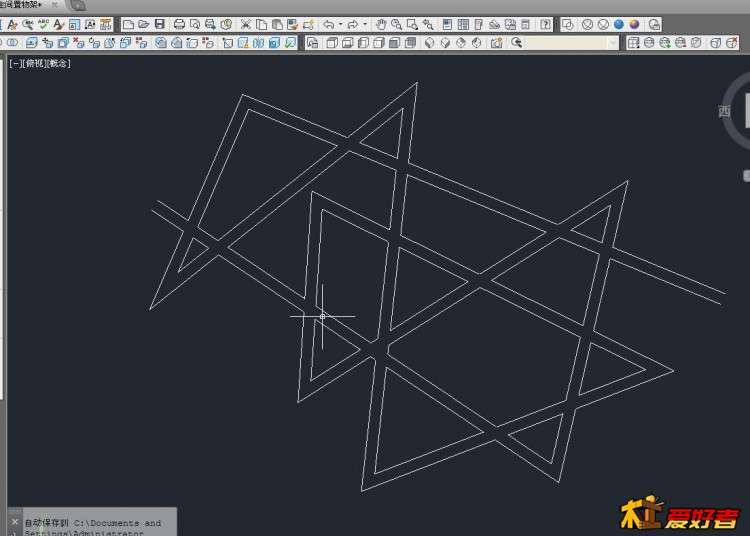Return to Zoom Previous view
750x536 pixels.
[x=428, y=24]
